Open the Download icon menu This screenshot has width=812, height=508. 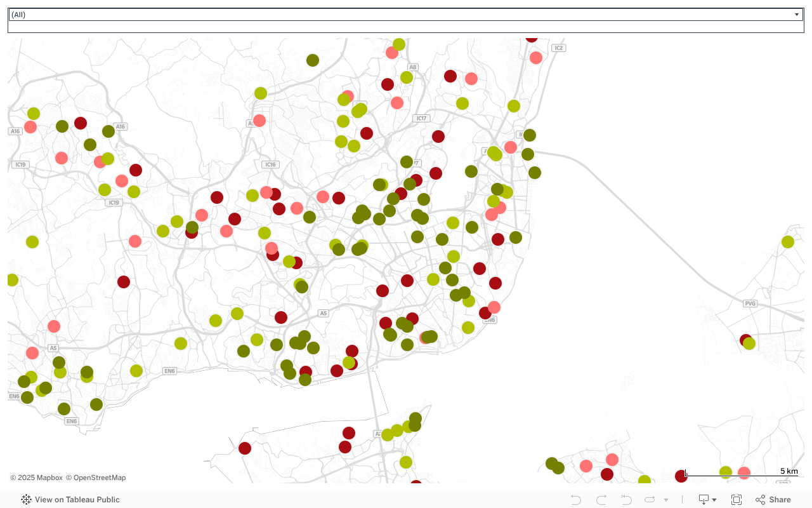click(704, 500)
